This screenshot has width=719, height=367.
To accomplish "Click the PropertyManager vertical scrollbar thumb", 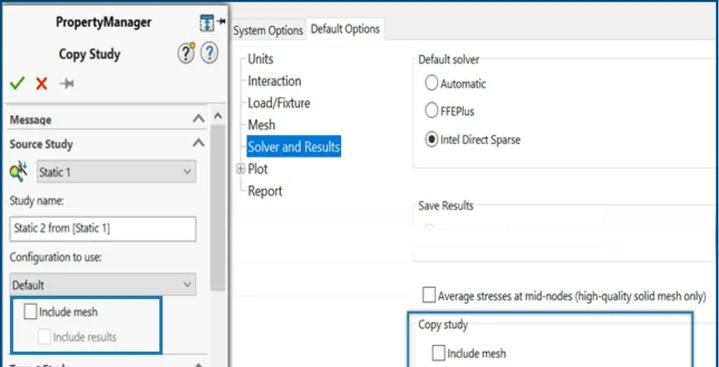I will (218, 207).
